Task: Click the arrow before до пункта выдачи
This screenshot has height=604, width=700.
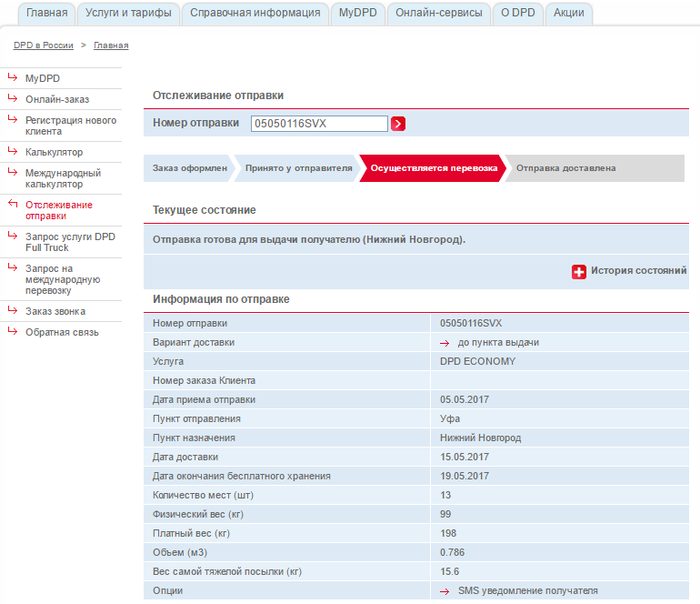Action: [x=445, y=343]
